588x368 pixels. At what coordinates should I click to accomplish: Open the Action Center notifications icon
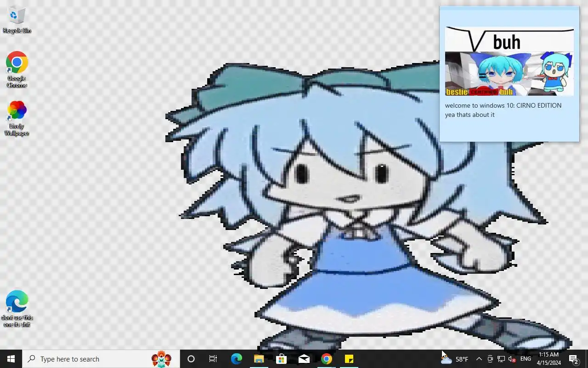click(574, 359)
